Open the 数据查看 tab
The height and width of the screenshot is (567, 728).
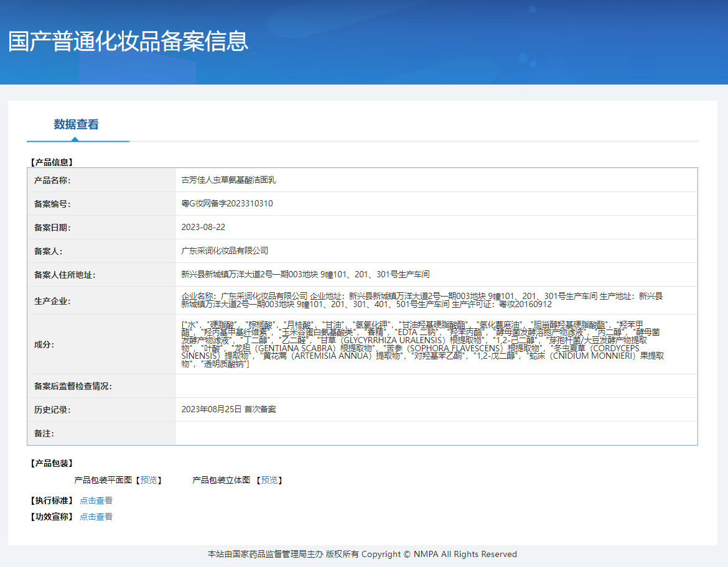[x=76, y=124]
